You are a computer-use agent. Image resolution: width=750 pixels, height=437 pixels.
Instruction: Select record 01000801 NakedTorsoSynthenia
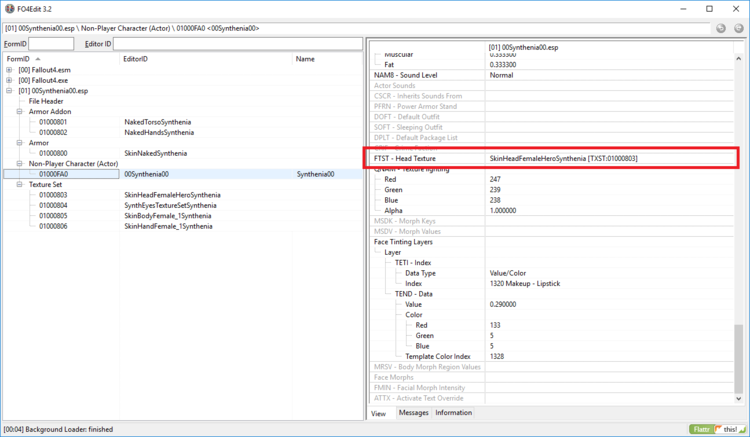[x=183, y=122]
